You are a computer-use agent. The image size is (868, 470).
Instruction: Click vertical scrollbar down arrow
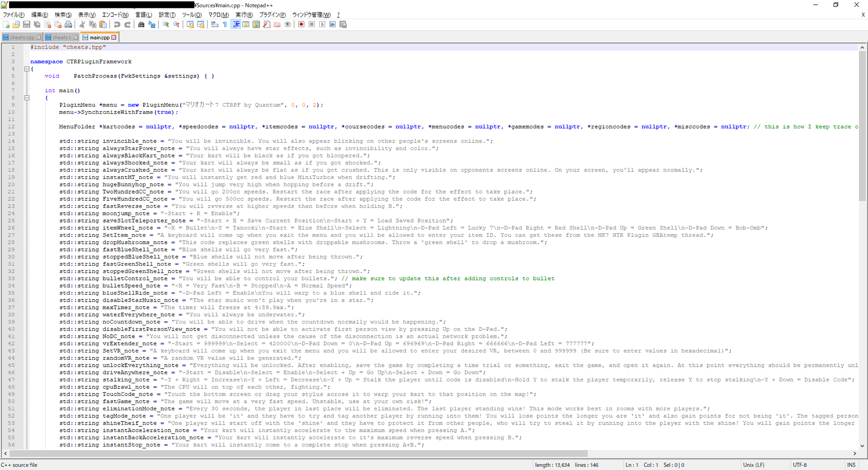pyautogui.click(x=862, y=445)
